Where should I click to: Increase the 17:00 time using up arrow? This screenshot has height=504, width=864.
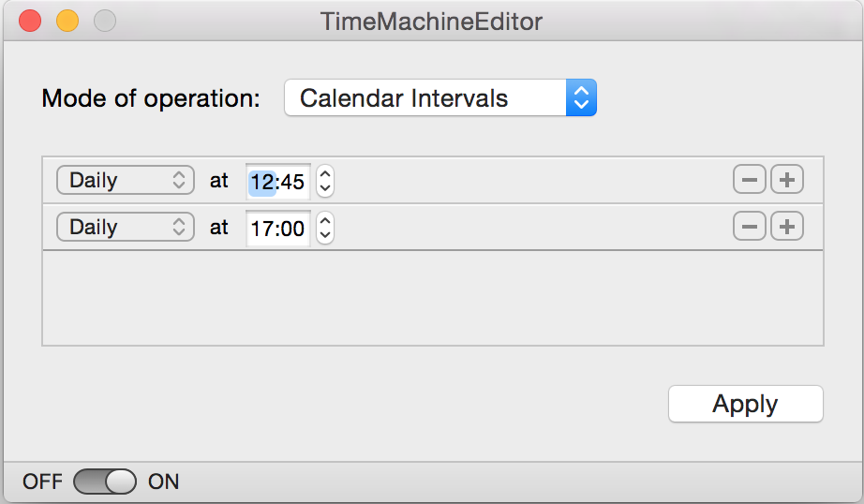325,220
